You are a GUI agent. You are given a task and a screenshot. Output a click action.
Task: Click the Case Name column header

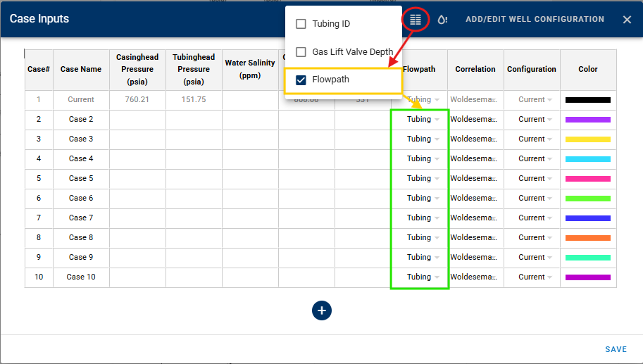click(81, 69)
